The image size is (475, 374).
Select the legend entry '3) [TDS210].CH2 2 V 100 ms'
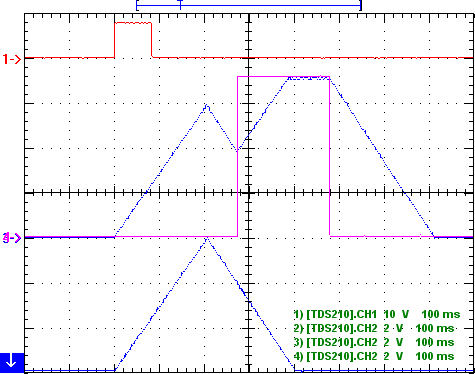pyautogui.click(x=374, y=342)
